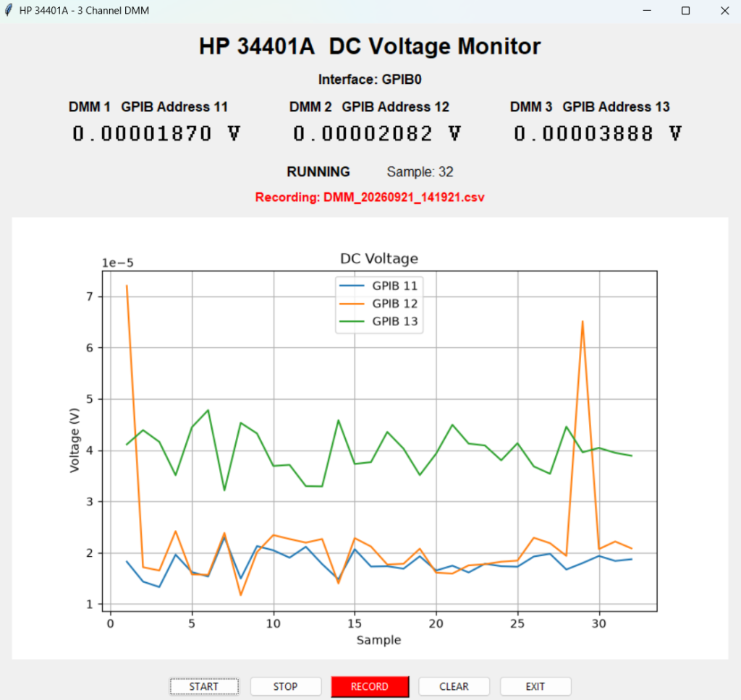This screenshot has width=741, height=700.
Task: Click the y-axis tick label 7
Action: click(90, 296)
